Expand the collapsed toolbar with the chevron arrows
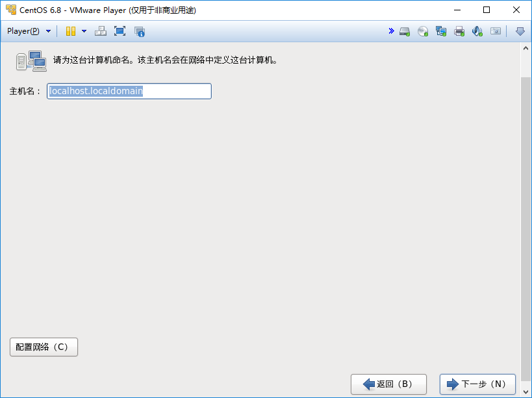 [391, 31]
